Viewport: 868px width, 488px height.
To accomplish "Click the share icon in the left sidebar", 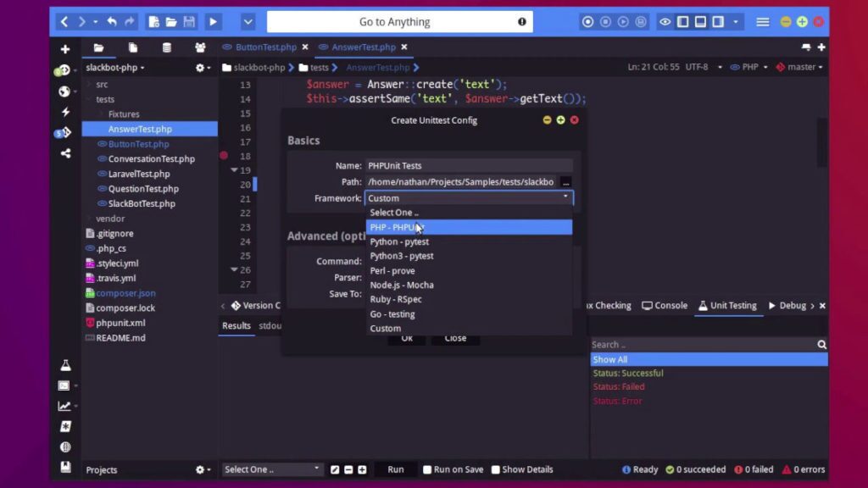I will (66, 153).
